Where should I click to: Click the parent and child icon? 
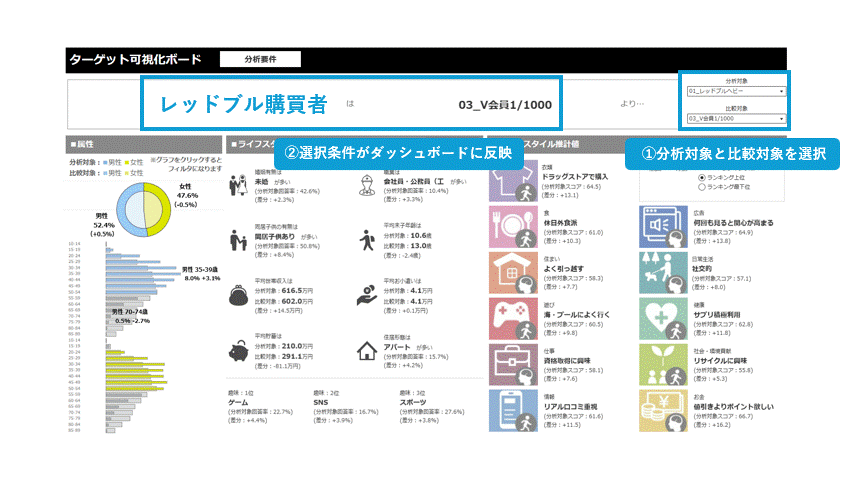click(x=238, y=240)
